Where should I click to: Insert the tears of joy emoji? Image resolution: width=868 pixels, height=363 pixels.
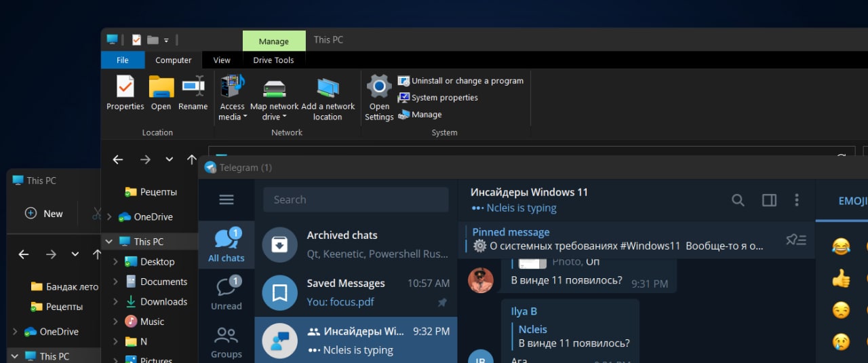click(841, 246)
